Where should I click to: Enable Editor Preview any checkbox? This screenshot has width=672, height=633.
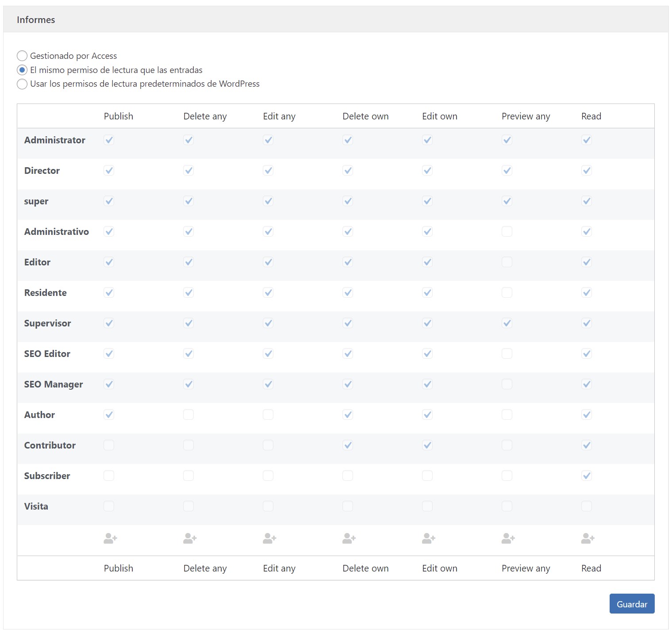[507, 262]
